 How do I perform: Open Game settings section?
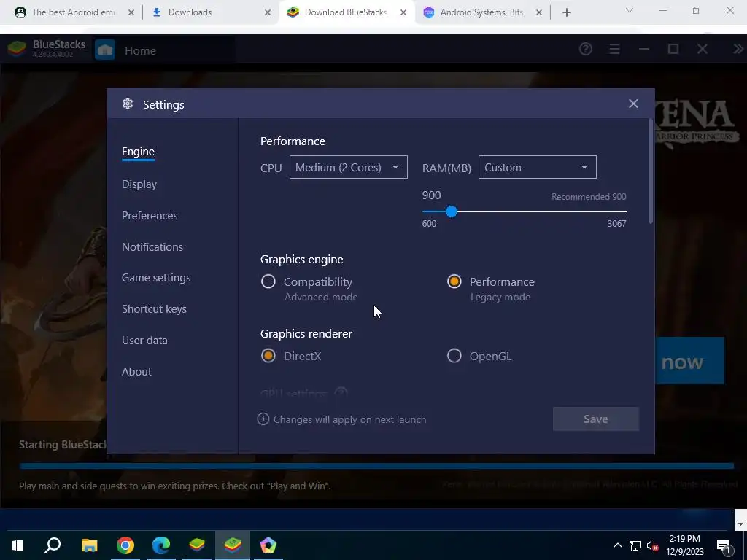coord(156,278)
